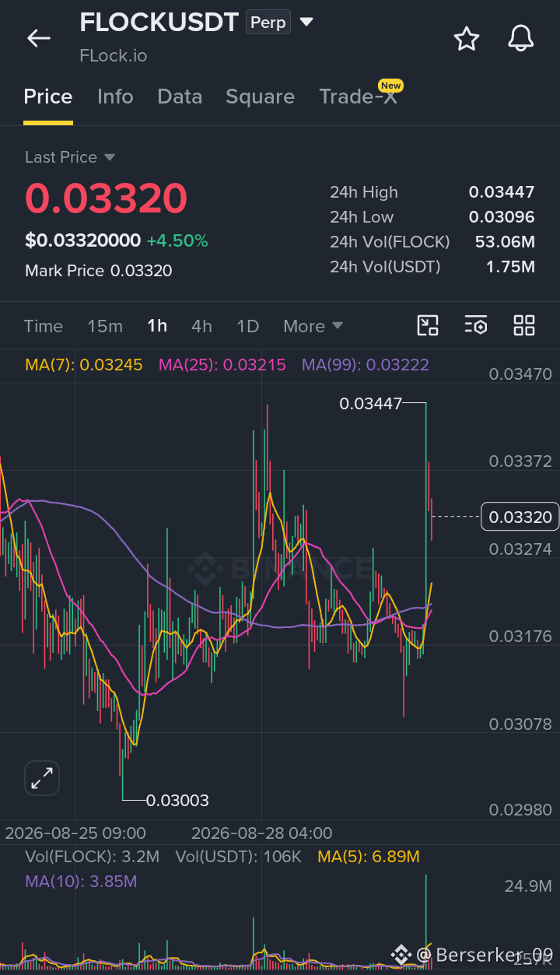
Task: Select the 15m chart interval
Action: (105, 326)
